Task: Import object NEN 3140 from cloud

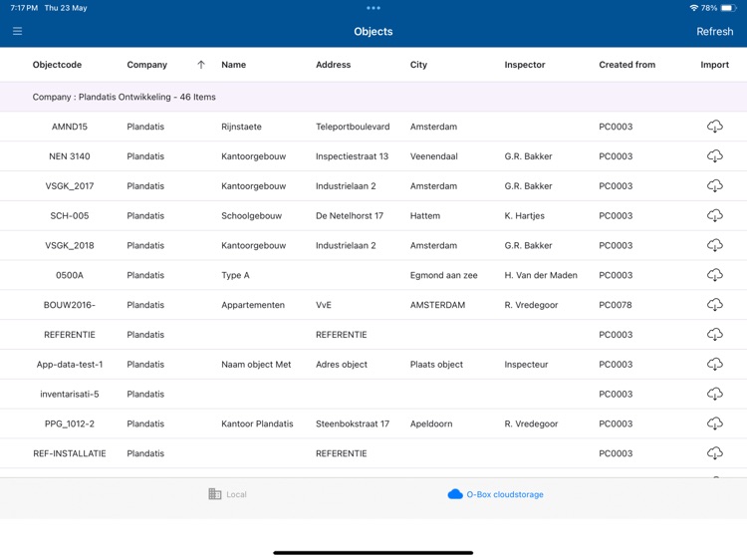Action: point(714,155)
